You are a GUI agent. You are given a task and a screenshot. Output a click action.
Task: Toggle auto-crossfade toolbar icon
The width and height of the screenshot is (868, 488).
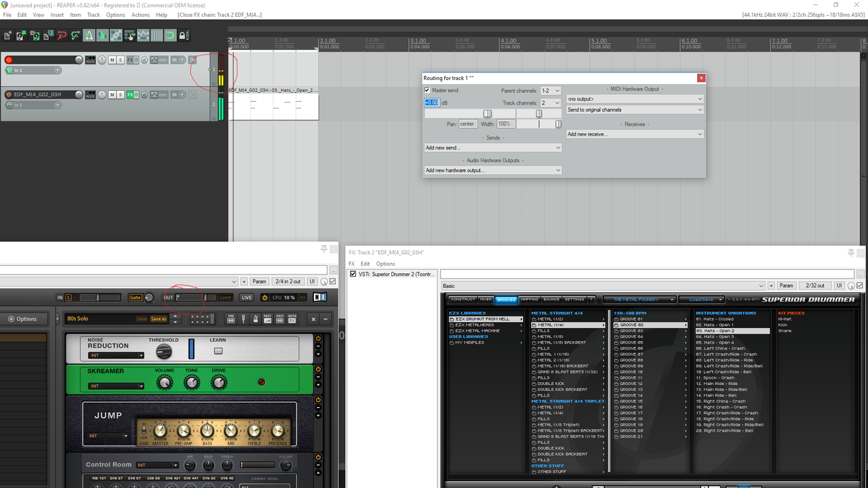[x=102, y=35]
